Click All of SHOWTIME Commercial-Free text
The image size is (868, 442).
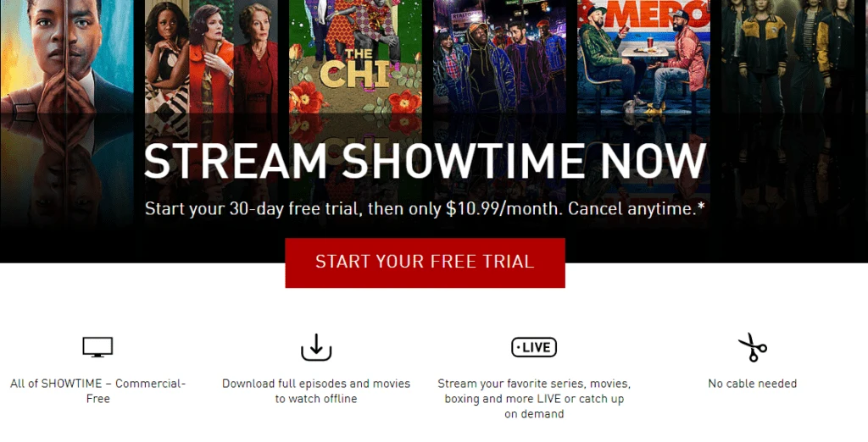[98, 390]
